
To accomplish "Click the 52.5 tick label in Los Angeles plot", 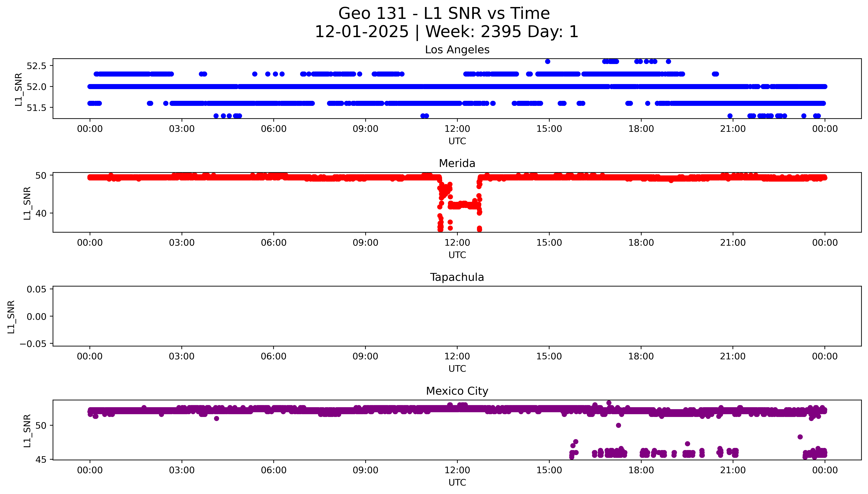I will [x=36, y=66].
